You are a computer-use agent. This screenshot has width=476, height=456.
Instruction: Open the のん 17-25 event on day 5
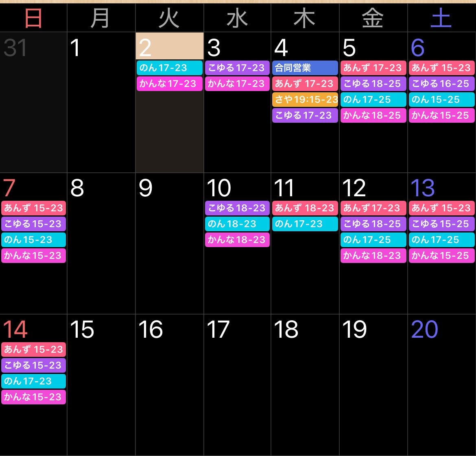[x=373, y=100]
